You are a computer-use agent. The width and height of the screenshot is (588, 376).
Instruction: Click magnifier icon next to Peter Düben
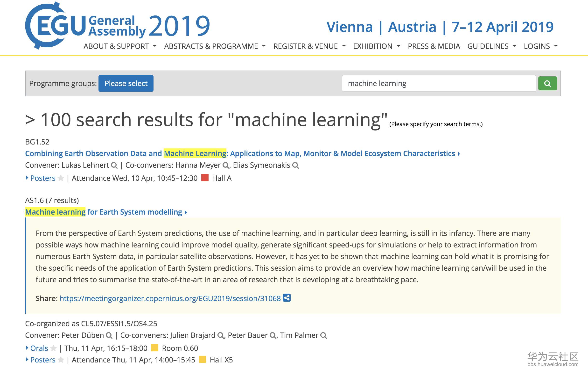click(x=109, y=336)
